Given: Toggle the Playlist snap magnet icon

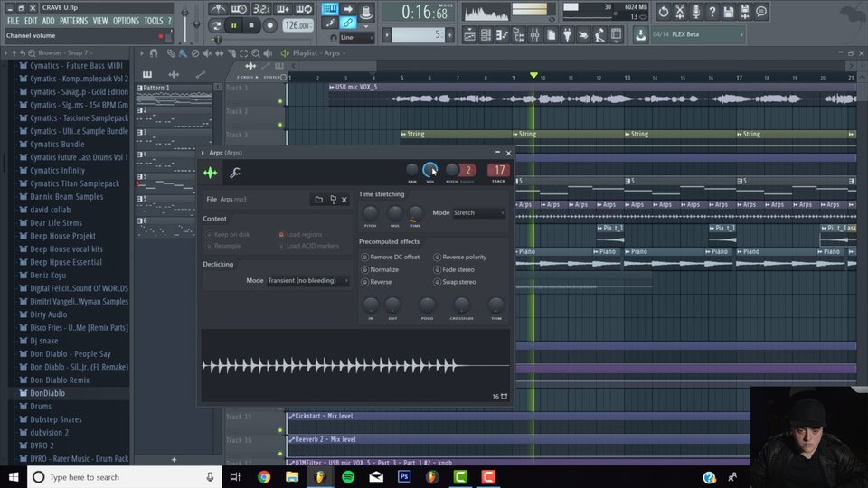Looking at the screenshot, I should coord(154,53).
